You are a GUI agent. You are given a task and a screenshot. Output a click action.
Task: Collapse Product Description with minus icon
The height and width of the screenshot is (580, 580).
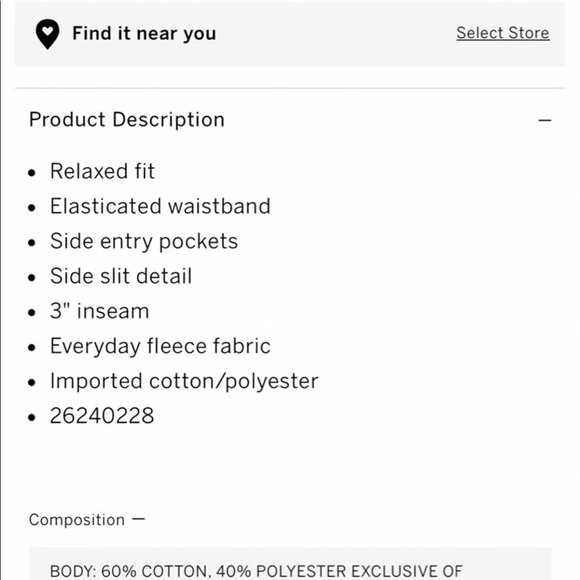(x=544, y=120)
